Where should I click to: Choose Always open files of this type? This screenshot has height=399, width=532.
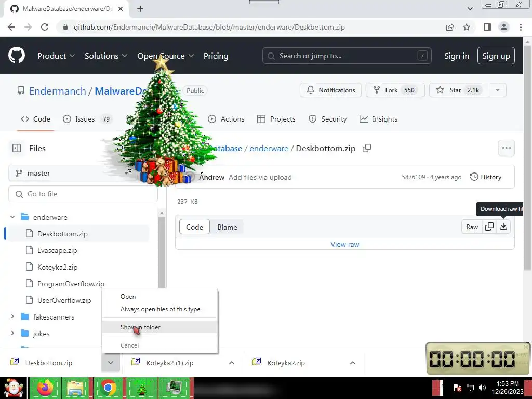[x=160, y=309]
